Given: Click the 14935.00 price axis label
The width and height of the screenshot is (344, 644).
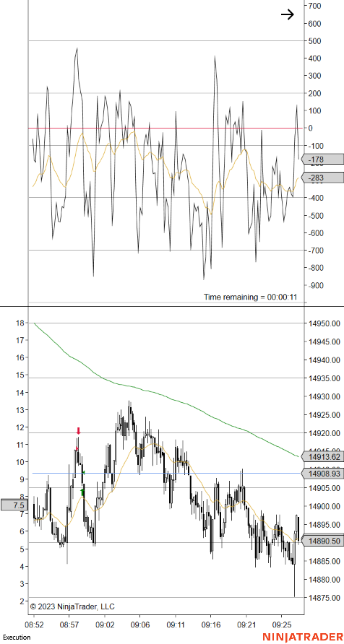Looking at the screenshot, I should [324, 378].
